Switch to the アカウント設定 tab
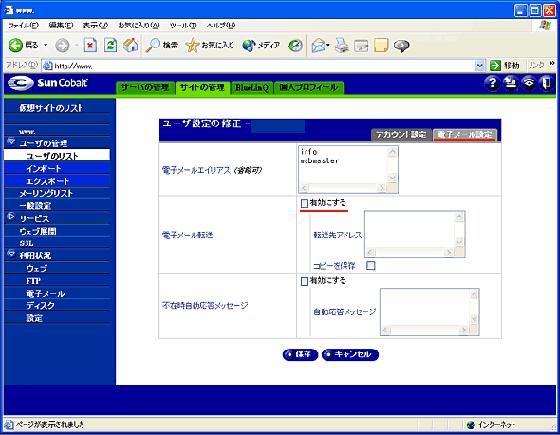560x435 pixels. [401, 135]
